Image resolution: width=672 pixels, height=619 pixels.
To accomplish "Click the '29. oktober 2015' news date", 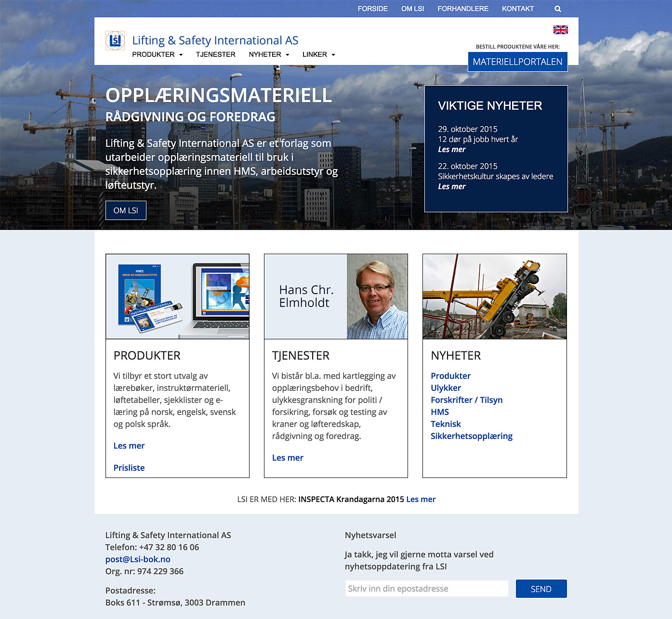I will click(468, 129).
